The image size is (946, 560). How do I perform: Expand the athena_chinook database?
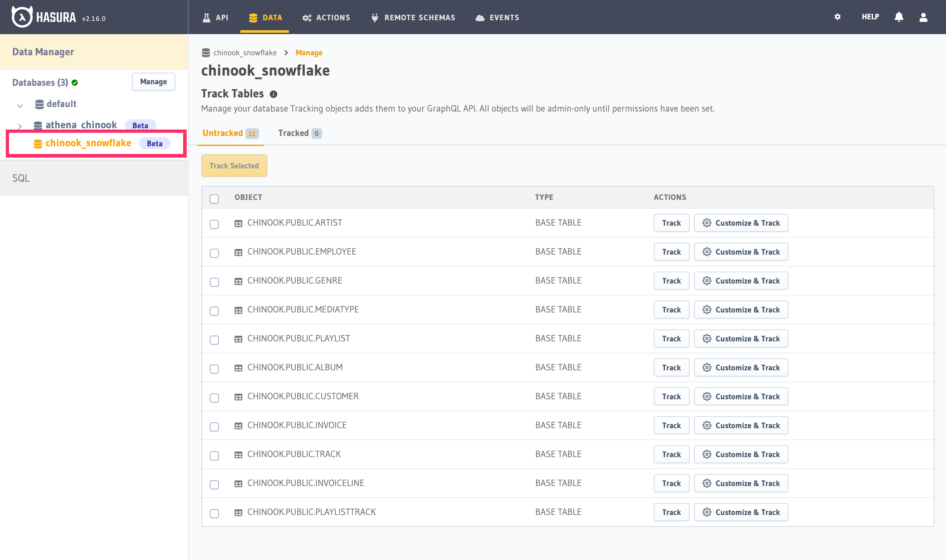point(20,126)
